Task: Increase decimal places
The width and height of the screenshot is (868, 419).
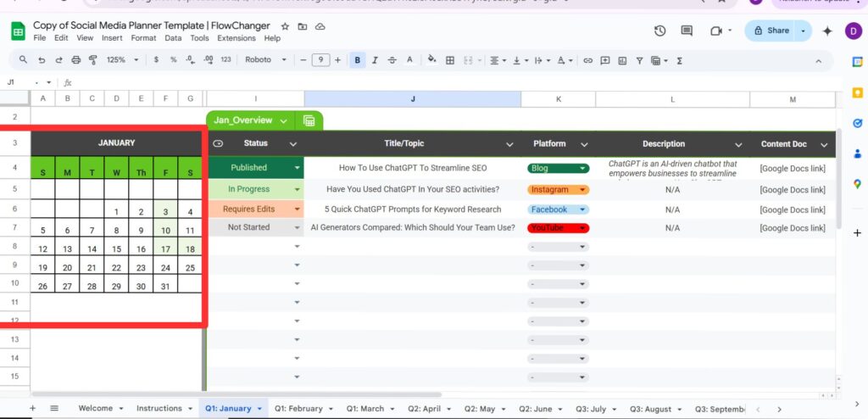Action: (209, 60)
